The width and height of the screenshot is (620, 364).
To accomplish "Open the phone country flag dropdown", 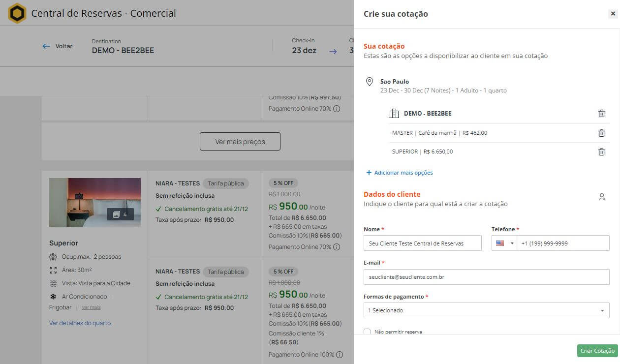I will point(504,243).
